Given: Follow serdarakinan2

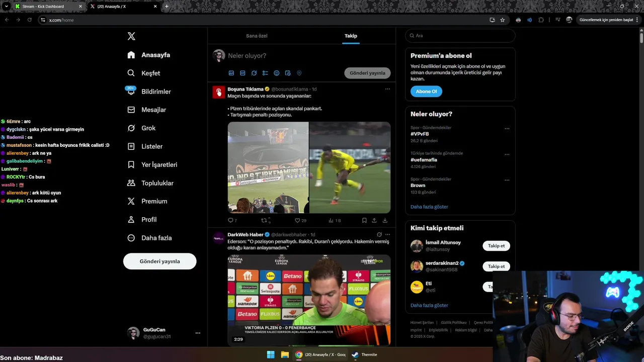Looking at the screenshot, I should click(x=496, y=266).
